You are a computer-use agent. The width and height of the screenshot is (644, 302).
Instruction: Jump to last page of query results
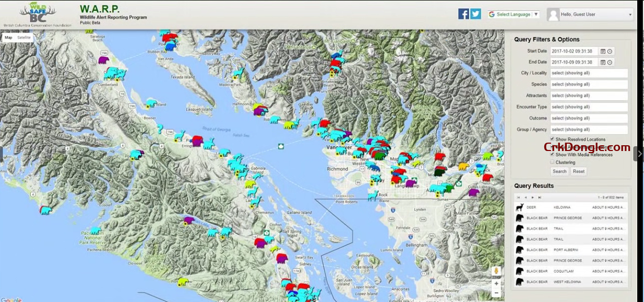tap(539, 198)
